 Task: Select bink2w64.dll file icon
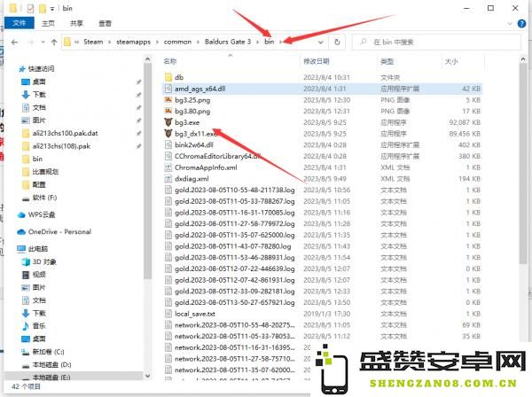[168, 144]
